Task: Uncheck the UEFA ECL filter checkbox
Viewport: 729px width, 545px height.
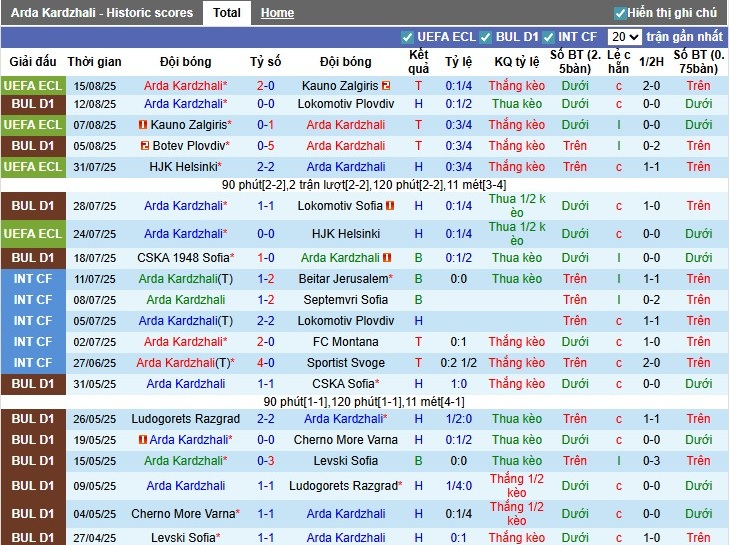Action: [x=407, y=37]
